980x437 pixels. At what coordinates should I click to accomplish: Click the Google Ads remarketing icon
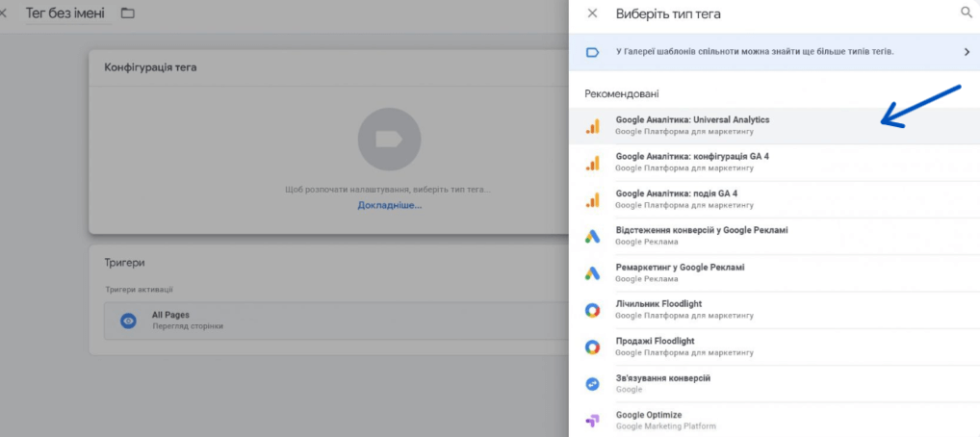click(592, 273)
